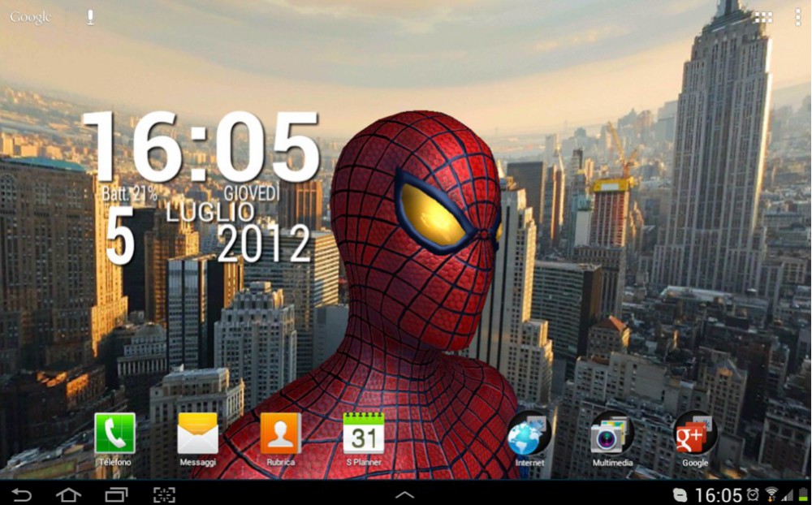Screen dimensions: 812x505
Task: Start voice search with microphone icon
Action: coord(90,17)
